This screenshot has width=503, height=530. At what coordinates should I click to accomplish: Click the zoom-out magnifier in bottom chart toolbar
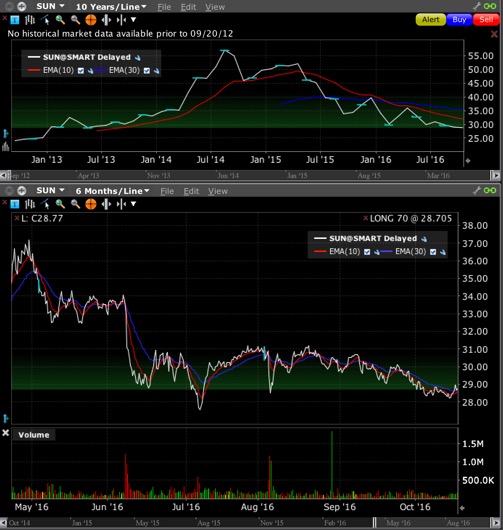[x=75, y=204]
